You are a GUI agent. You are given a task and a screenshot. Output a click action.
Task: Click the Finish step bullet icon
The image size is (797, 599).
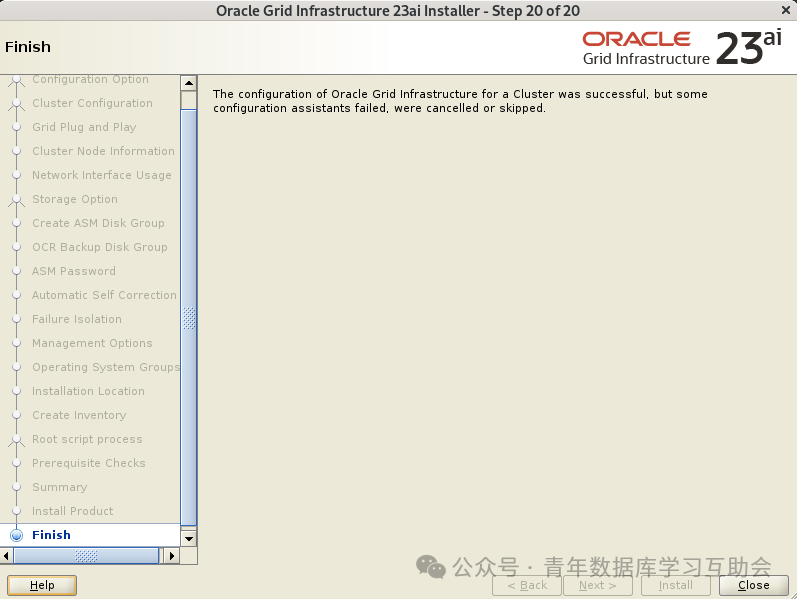16,535
